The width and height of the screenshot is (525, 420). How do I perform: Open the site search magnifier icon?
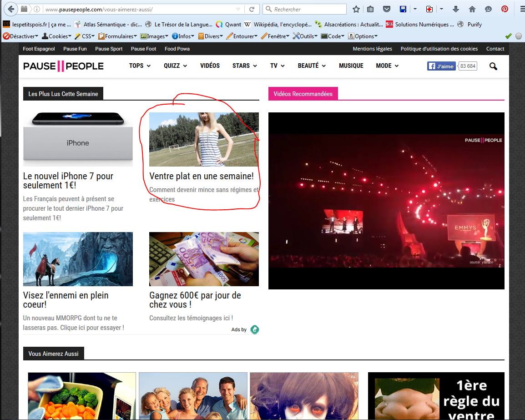[x=493, y=66]
